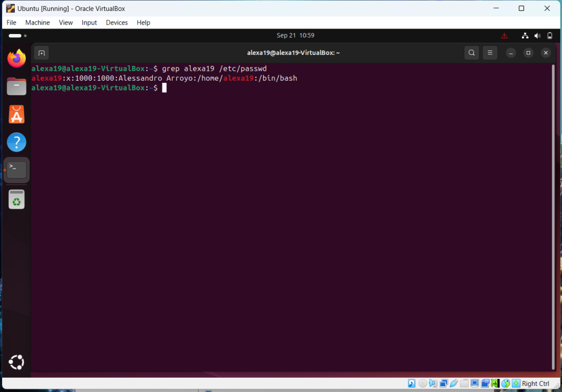This screenshot has width=562, height=392.
Task: Show applications via Ubuntu logo button
Action: pyautogui.click(x=16, y=363)
